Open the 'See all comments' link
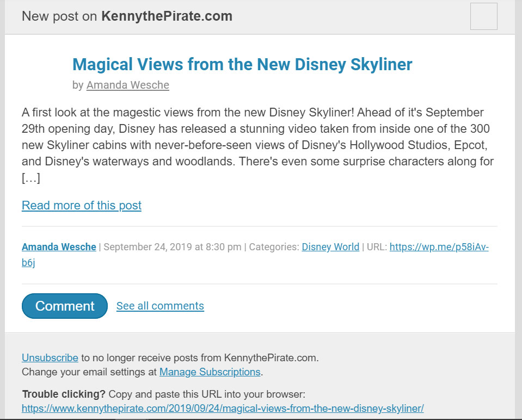 (x=160, y=306)
